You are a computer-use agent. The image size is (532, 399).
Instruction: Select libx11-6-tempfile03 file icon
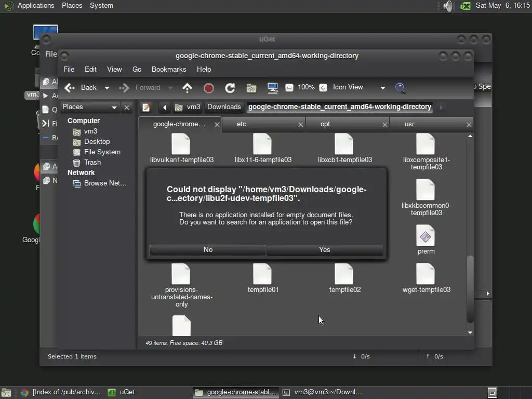tap(262, 144)
